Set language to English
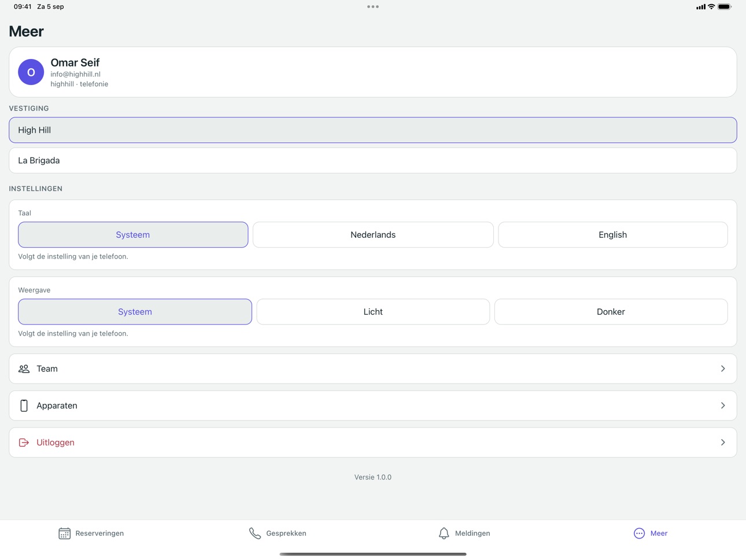The image size is (746, 560). pyautogui.click(x=613, y=235)
